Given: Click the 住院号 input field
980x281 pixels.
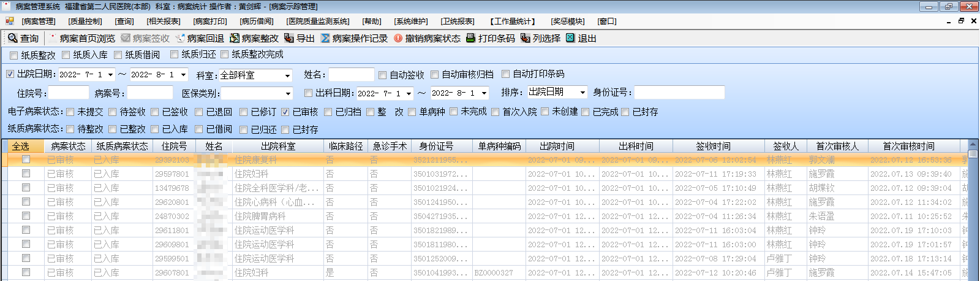Looking at the screenshot, I should coord(69,93).
